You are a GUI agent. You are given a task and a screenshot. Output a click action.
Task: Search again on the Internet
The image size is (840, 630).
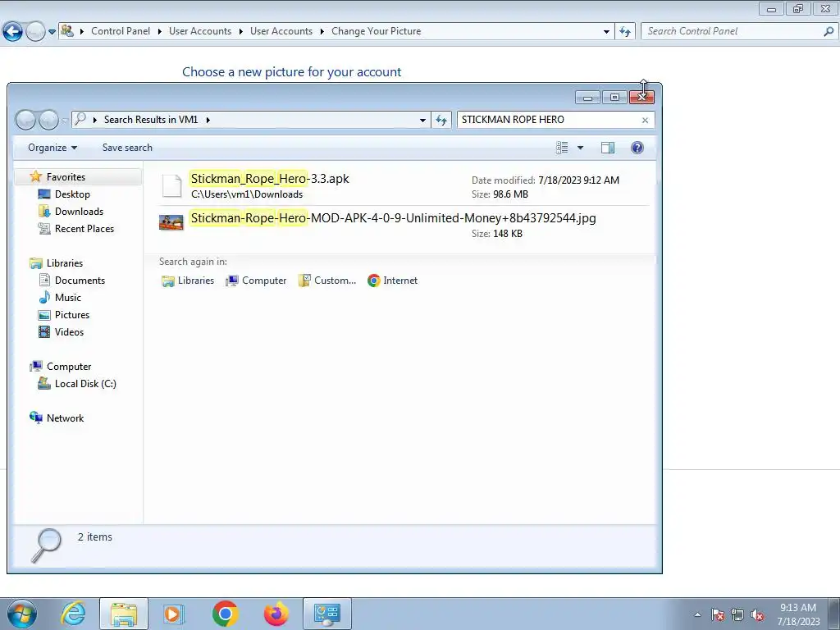(393, 281)
